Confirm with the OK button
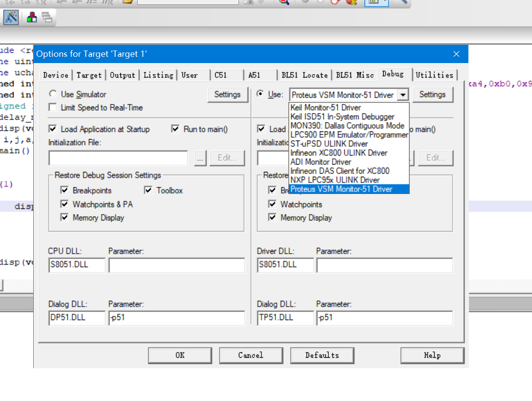This screenshot has width=532, height=401. [x=180, y=355]
